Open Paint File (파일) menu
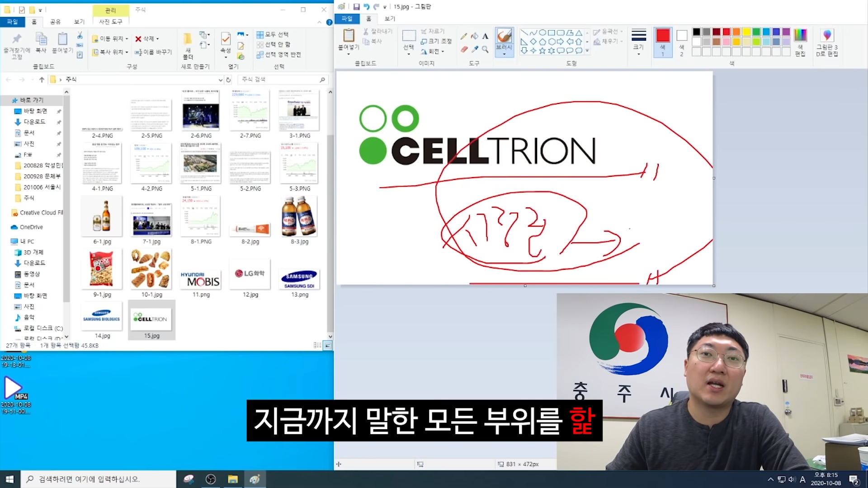The width and height of the screenshot is (868, 488). (x=347, y=19)
